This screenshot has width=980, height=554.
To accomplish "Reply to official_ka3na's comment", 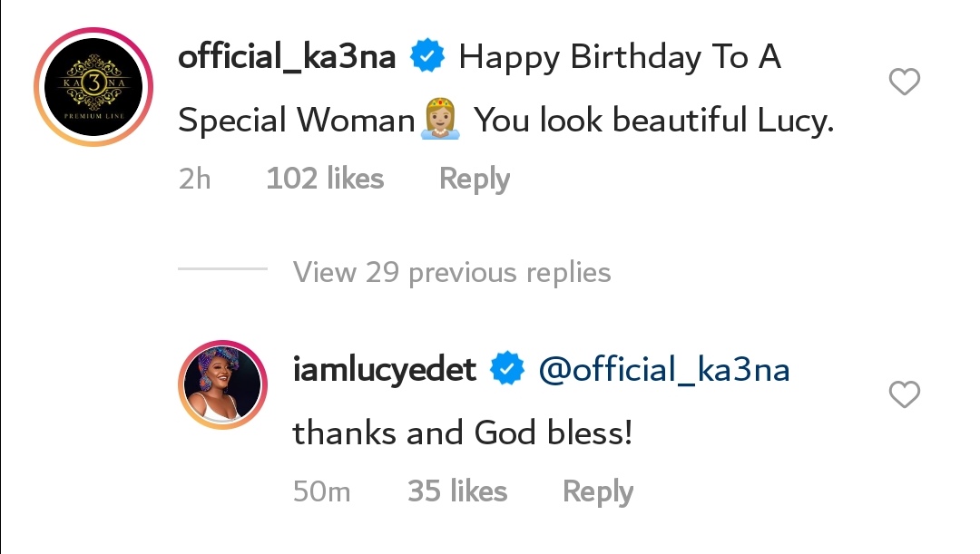I will point(474,179).
